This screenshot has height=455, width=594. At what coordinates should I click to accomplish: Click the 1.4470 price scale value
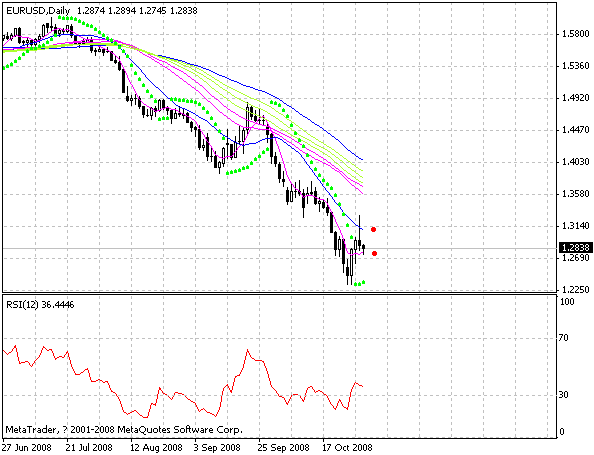coord(576,130)
